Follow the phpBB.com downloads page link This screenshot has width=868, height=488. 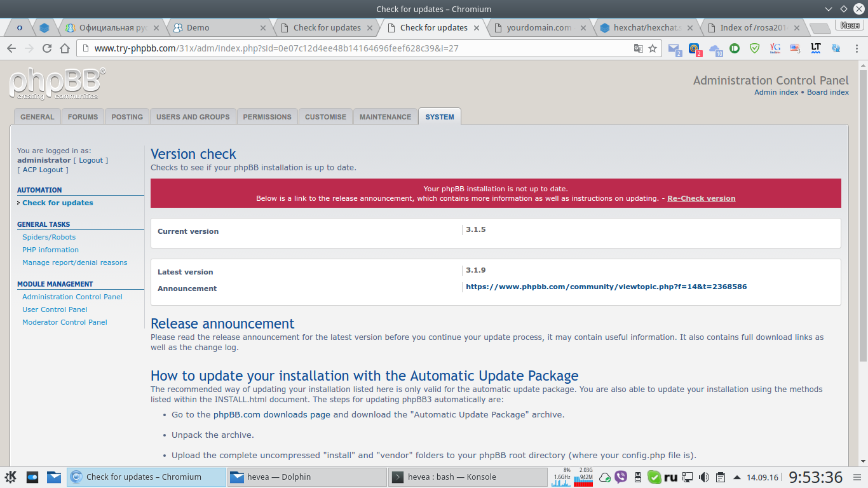(x=272, y=414)
